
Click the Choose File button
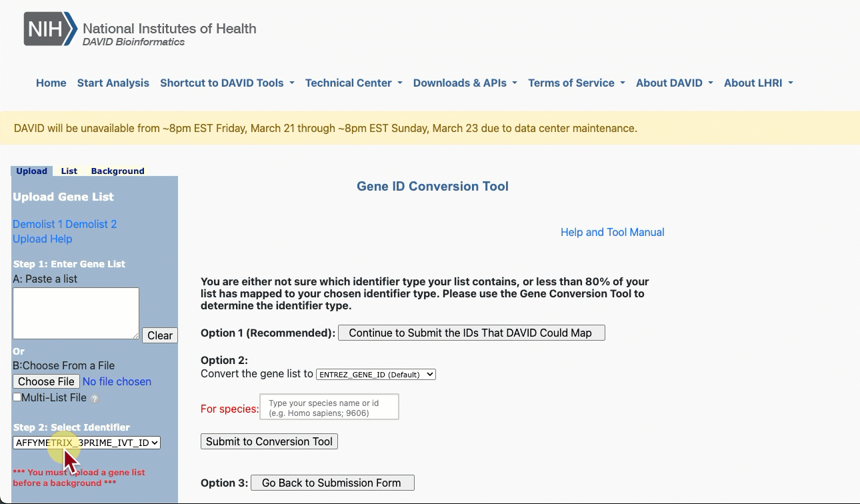[46, 381]
